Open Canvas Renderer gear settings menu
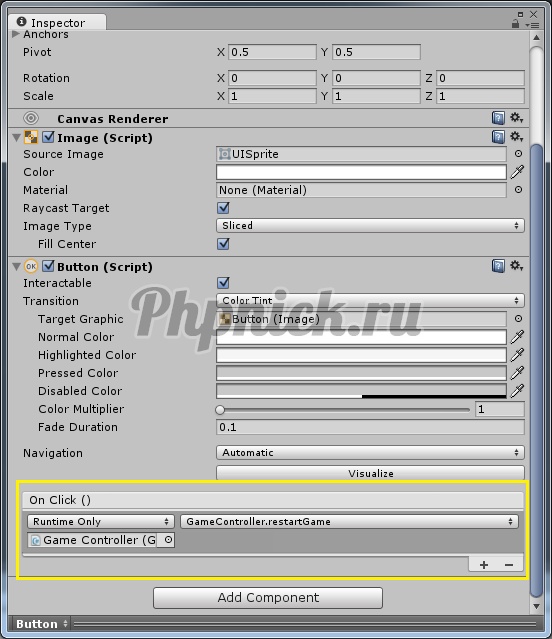552x639 pixels. pos(517,118)
